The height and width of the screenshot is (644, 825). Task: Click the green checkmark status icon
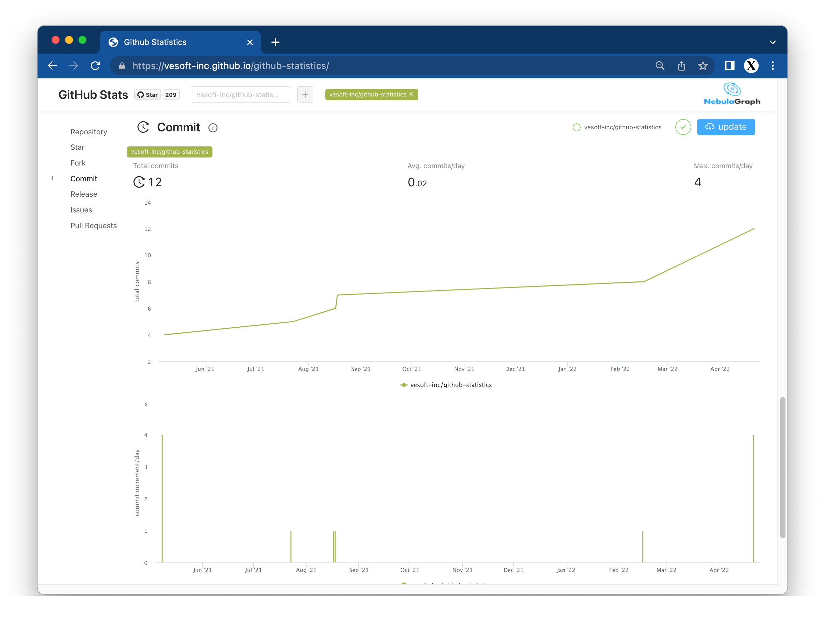[682, 127]
